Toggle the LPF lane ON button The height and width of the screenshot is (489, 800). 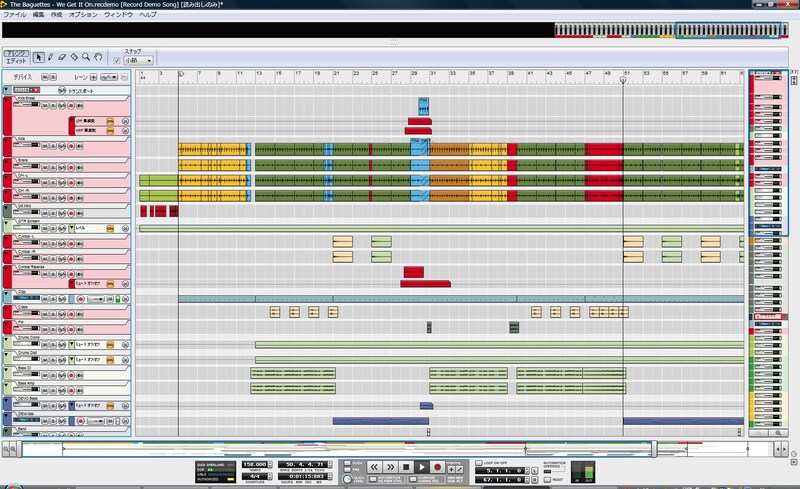coord(110,121)
